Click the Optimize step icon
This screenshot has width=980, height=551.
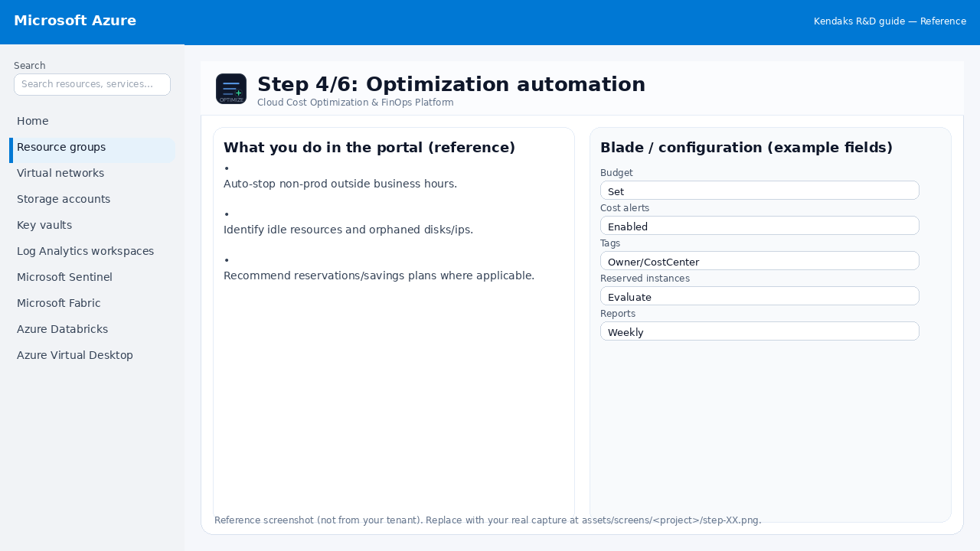tap(231, 89)
